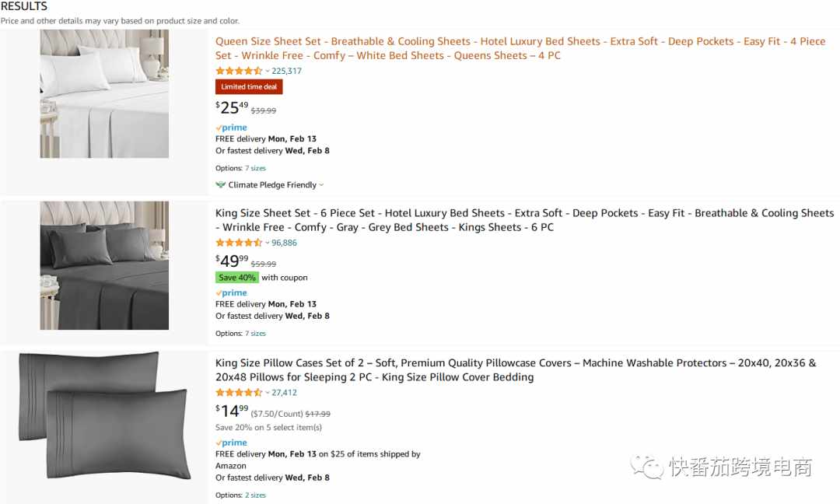Viewport: 840px width, 504px height.
Task: Expand rating details arrow next to 96,886
Action: click(x=268, y=243)
